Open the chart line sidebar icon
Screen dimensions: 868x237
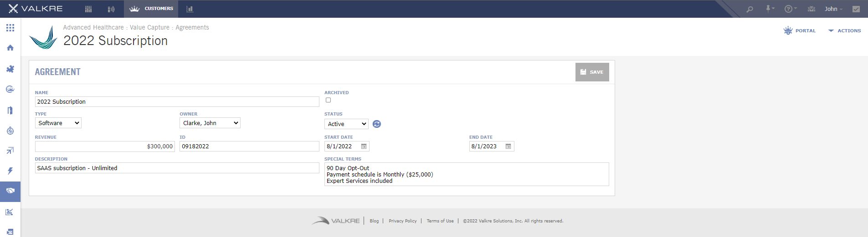10,212
